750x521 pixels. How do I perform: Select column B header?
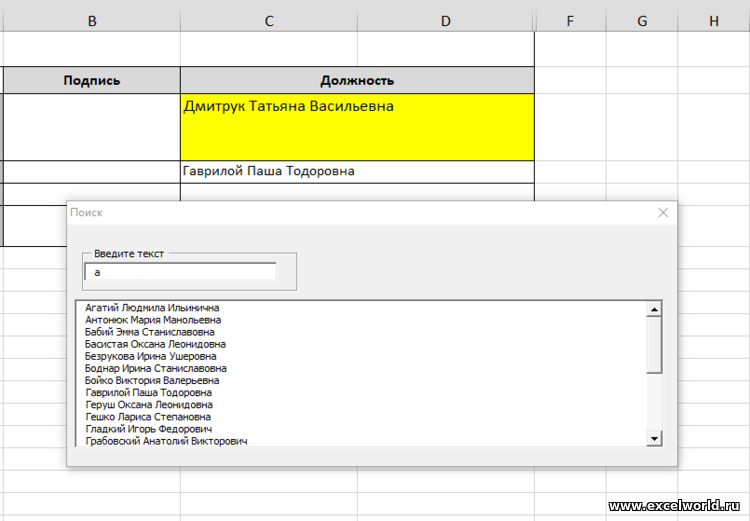[x=92, y=21]
